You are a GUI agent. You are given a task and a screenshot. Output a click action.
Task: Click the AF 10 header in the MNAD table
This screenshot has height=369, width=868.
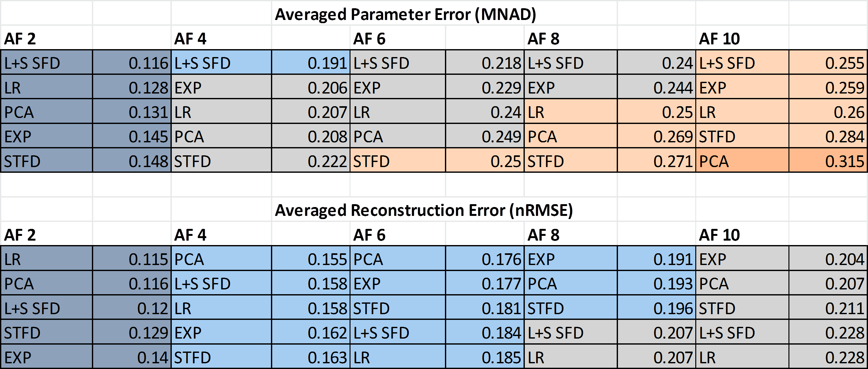(719, 39)
